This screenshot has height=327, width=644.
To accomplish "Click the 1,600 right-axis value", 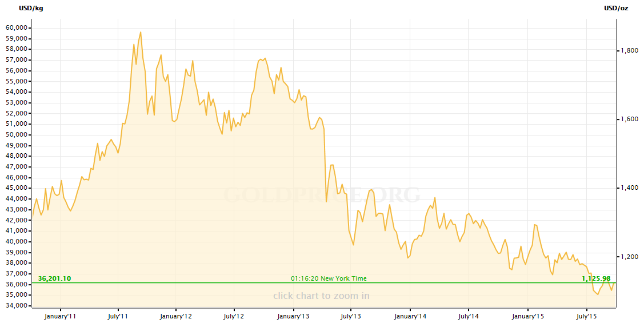I will coord(629,119).
